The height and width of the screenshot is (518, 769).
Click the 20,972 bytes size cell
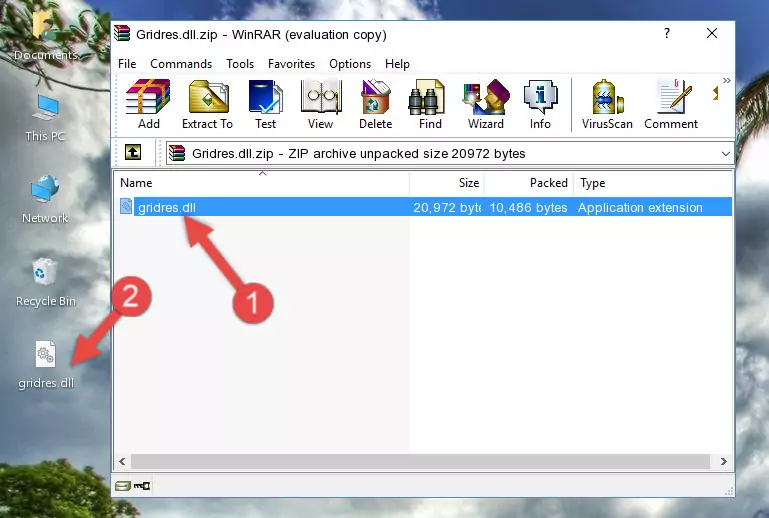[x=447, y=207]
